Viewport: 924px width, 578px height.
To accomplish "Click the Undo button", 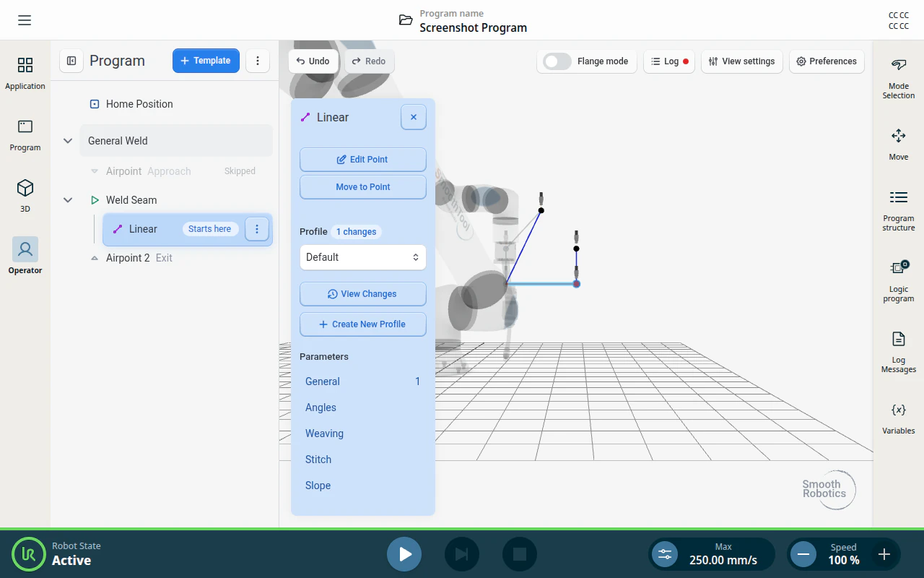I will pos(313,61).
